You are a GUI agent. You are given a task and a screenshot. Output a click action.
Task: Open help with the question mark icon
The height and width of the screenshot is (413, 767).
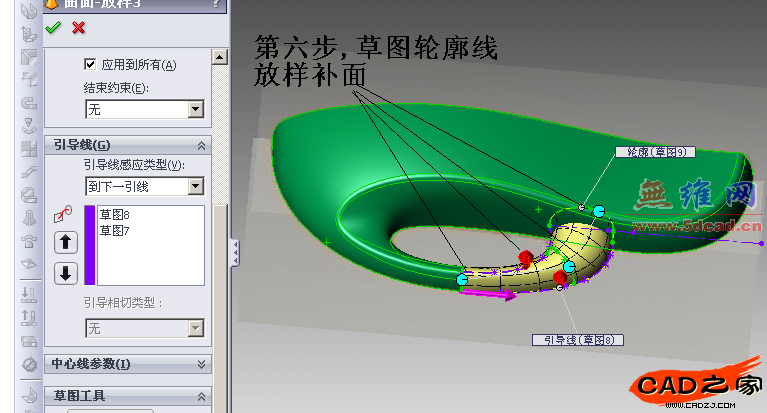tap(216, 5)
